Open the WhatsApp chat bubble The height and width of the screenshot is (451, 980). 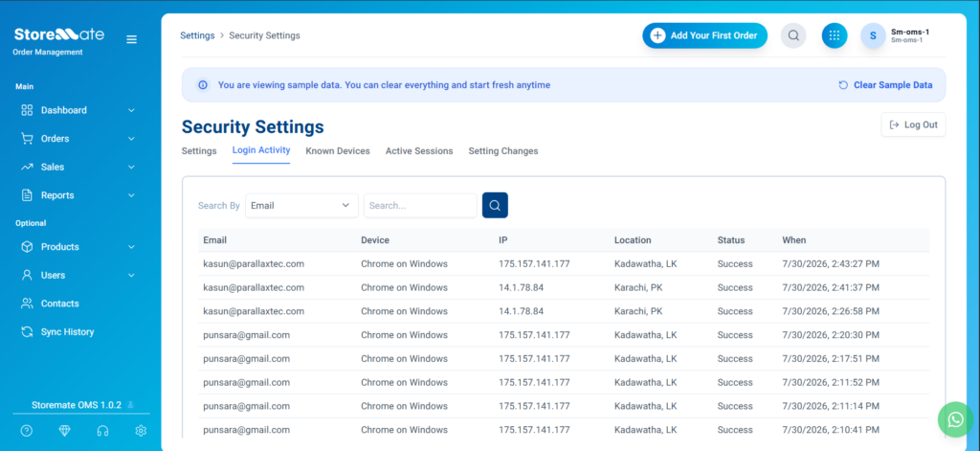(956, 419)
